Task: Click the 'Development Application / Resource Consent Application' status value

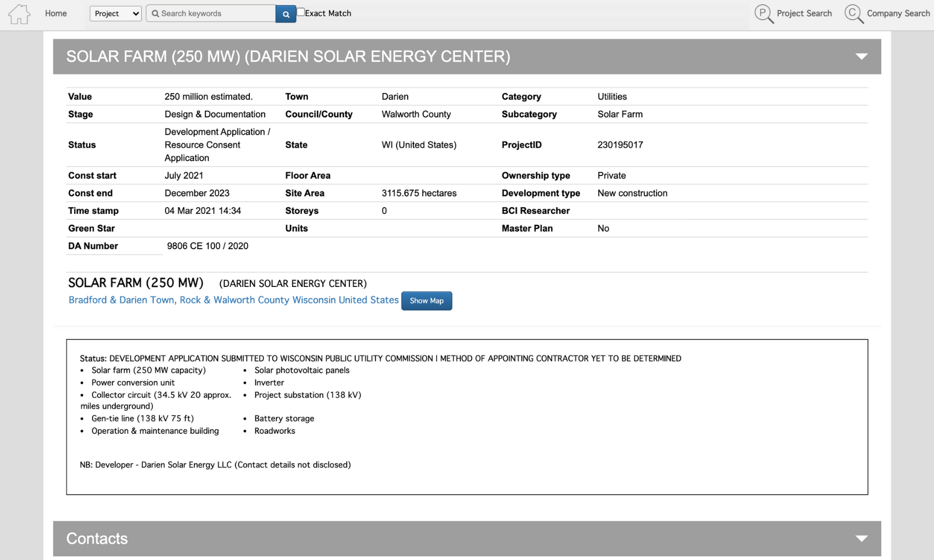Action: pos(217,145)
